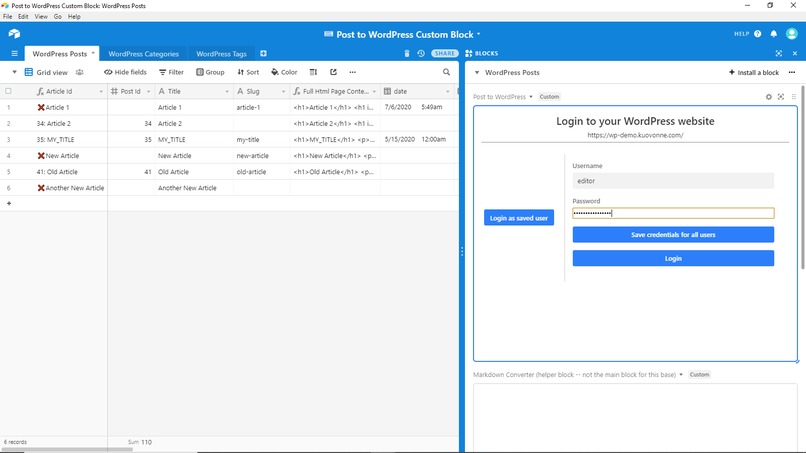Open the trash bin icon

(x=407, y=53)
